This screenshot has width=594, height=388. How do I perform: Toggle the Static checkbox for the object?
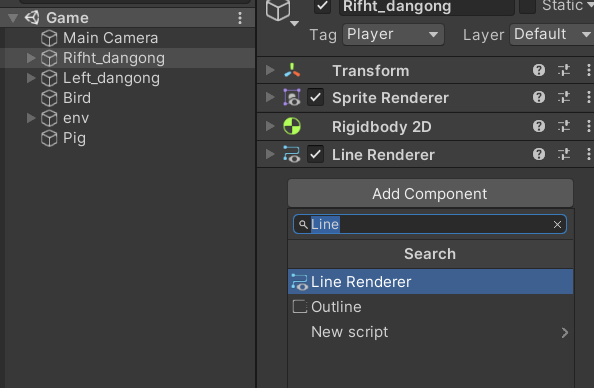coord(527,6)
